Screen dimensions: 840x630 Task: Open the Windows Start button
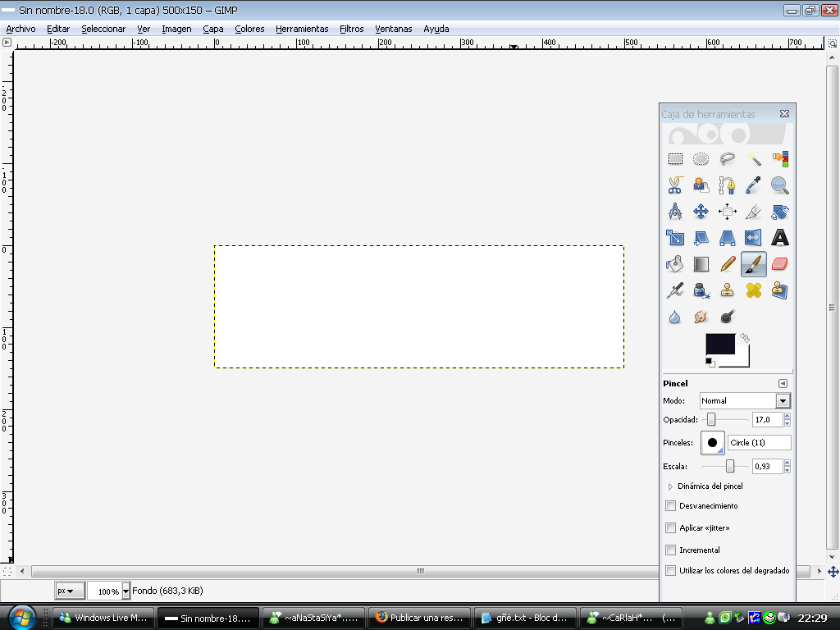[21, 617]
